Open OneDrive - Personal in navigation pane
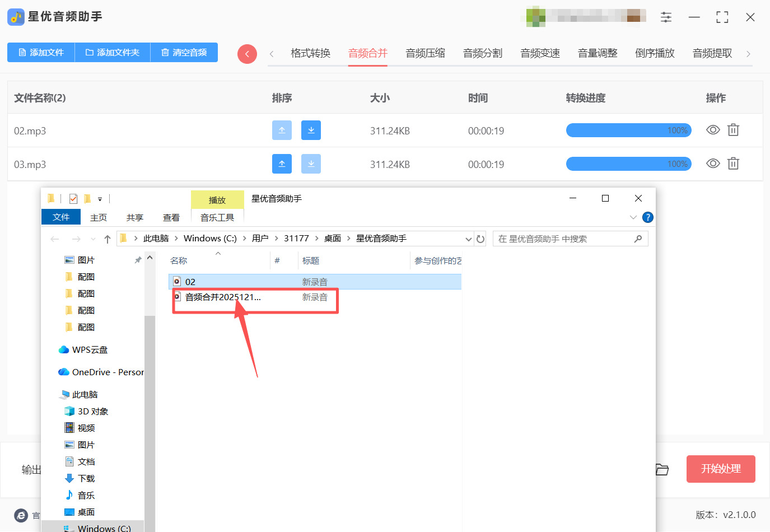770x532 pixels. [x=101, y=372]
